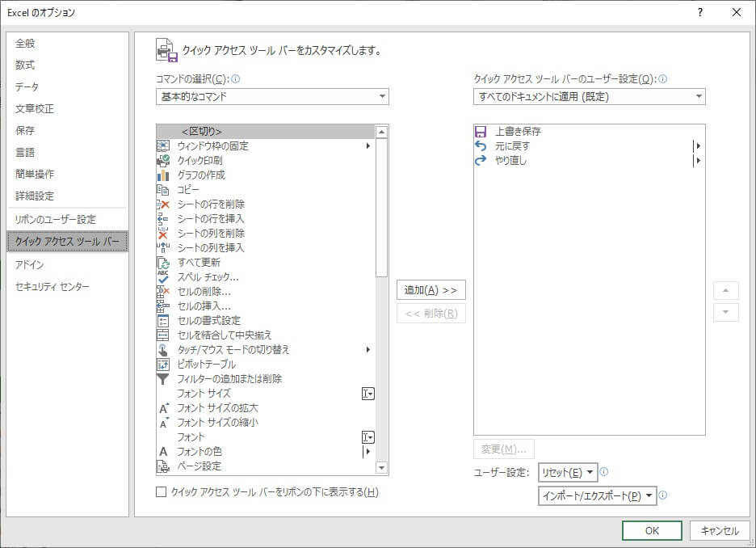Click フォント サイズ combo box indicator
Viewport: 756px width, 548px height.
tap(367, 394)
